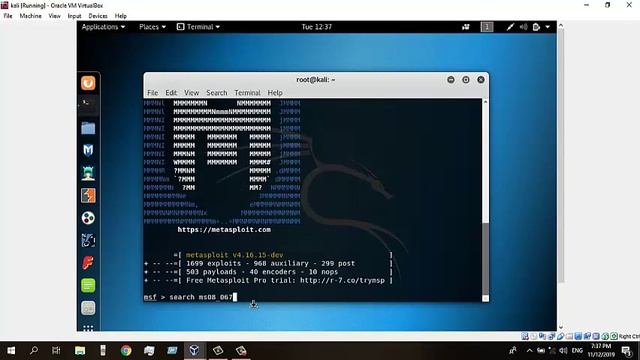Viewport: 640px width, 360px height.
Task: Open the grey tweak tool dock icon
Action: (x=88, y=308)
